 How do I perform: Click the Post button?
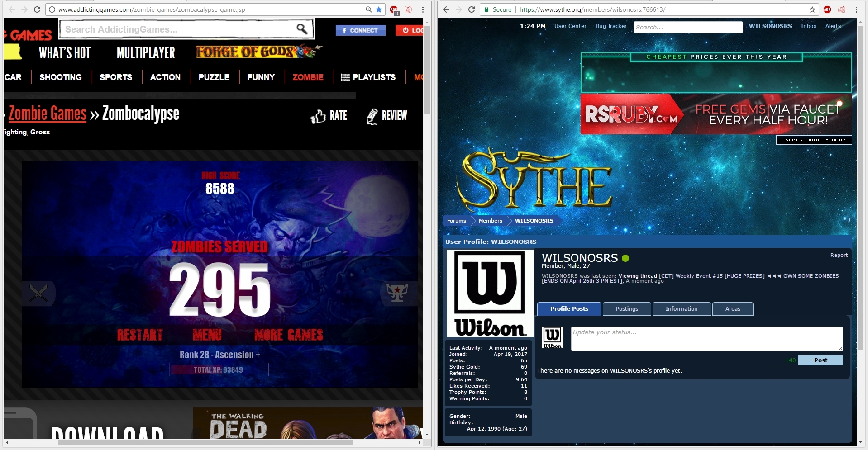(x=820, y=360)
